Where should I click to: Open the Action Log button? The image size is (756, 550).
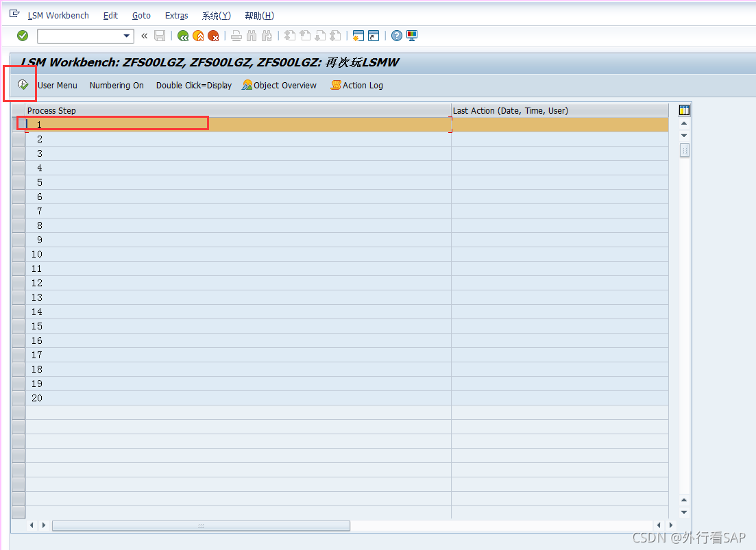tap(357, 85)
